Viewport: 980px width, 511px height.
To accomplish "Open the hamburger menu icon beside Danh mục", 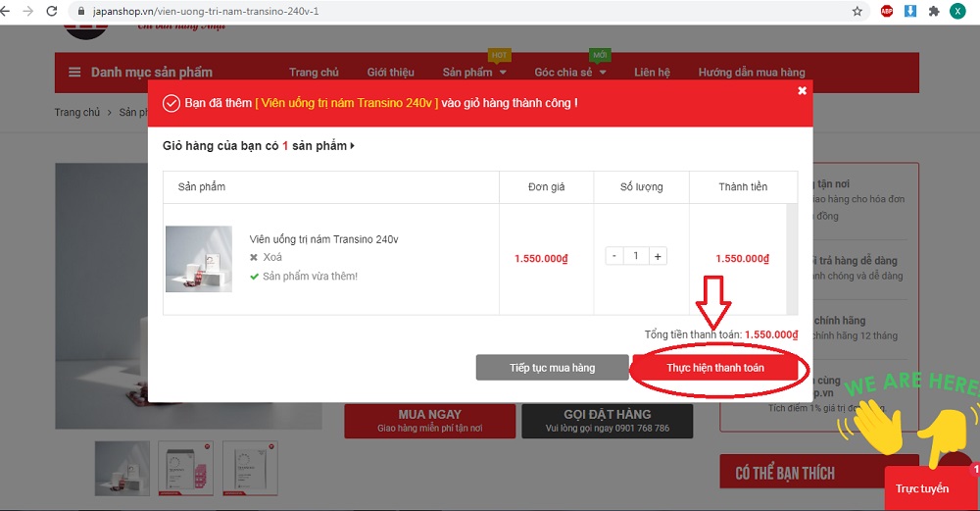I will (74, 72).
